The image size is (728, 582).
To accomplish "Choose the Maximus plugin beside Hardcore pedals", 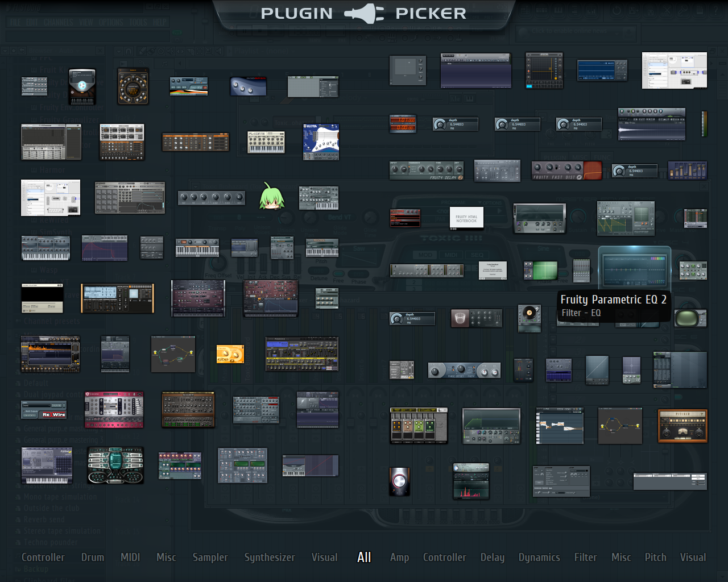I will coord(491,426).
